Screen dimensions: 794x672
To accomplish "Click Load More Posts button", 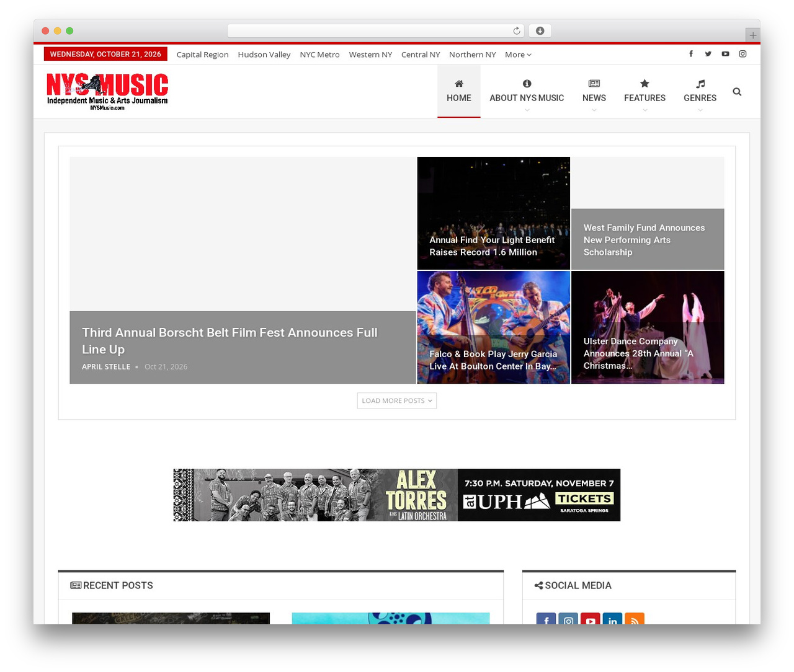I will (x=397, y=401).
